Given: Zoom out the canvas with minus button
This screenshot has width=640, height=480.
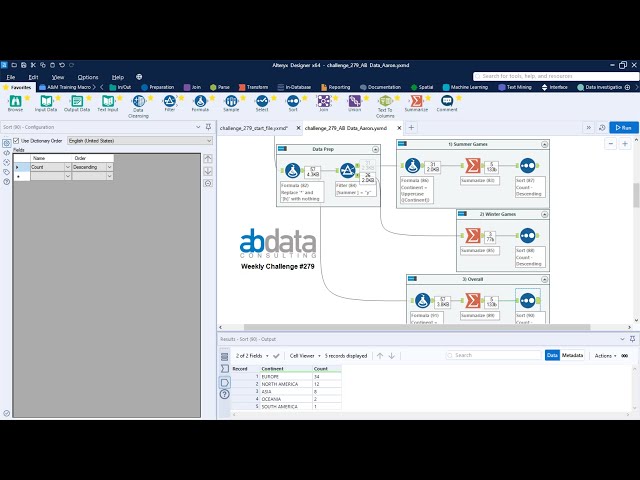Looking at the screenshot, I should tap(611, 144).
